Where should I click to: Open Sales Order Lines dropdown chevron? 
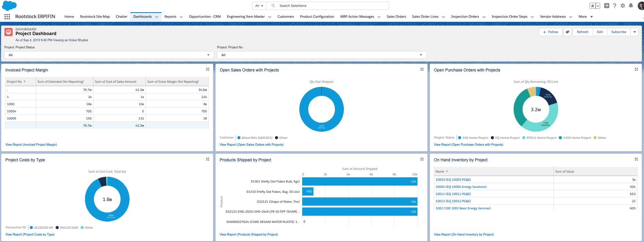(443, 17)
